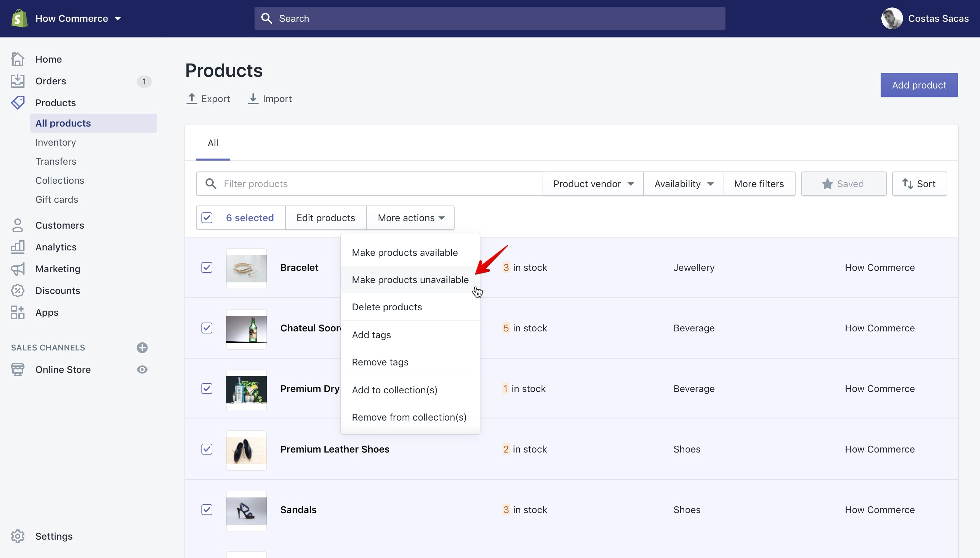Switch to the All tab

pos(213,143)
